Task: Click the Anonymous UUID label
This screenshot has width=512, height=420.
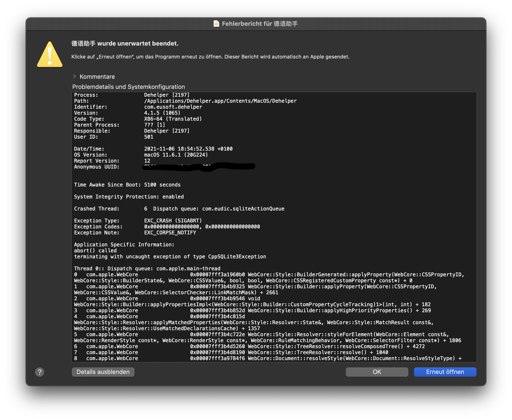Action: 97,167
